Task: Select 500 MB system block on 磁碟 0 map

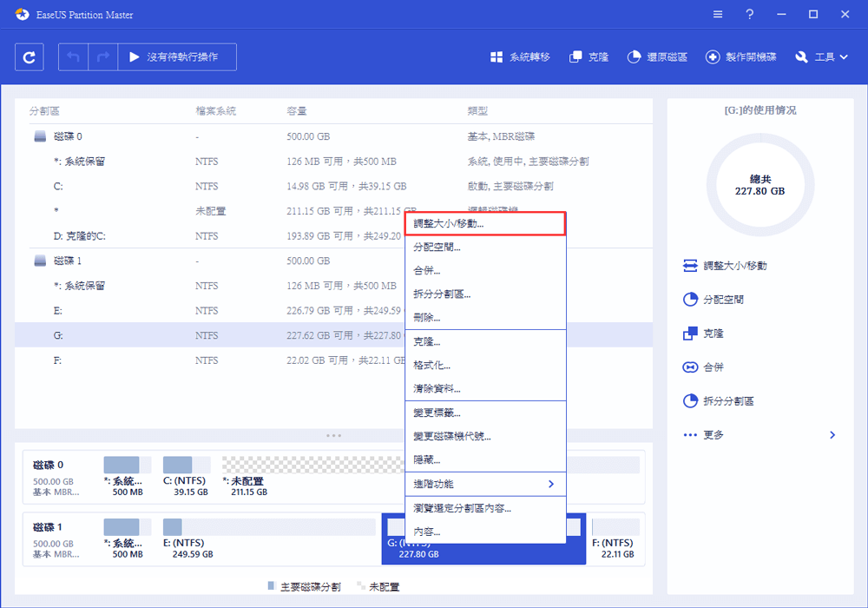Action: [x=128, y=476]
